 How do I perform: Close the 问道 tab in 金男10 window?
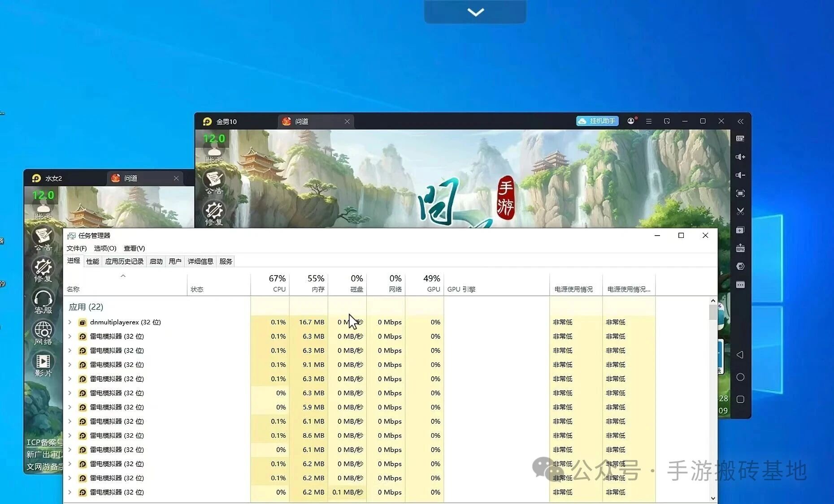(x=347, y=121)
